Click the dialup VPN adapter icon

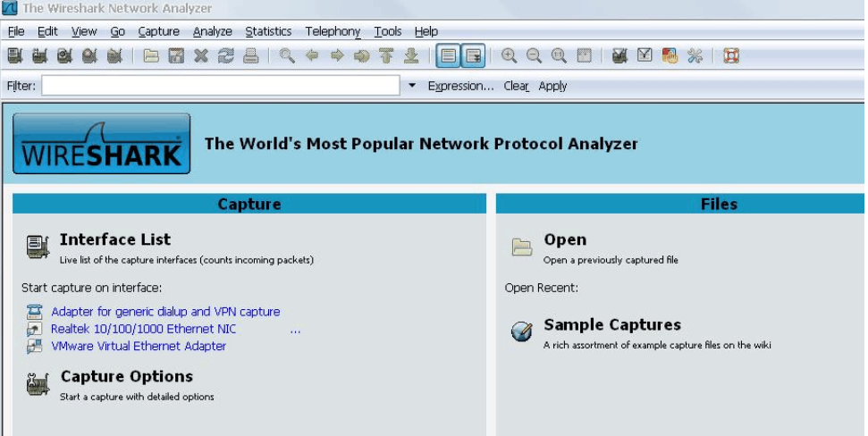click(34, 312)
